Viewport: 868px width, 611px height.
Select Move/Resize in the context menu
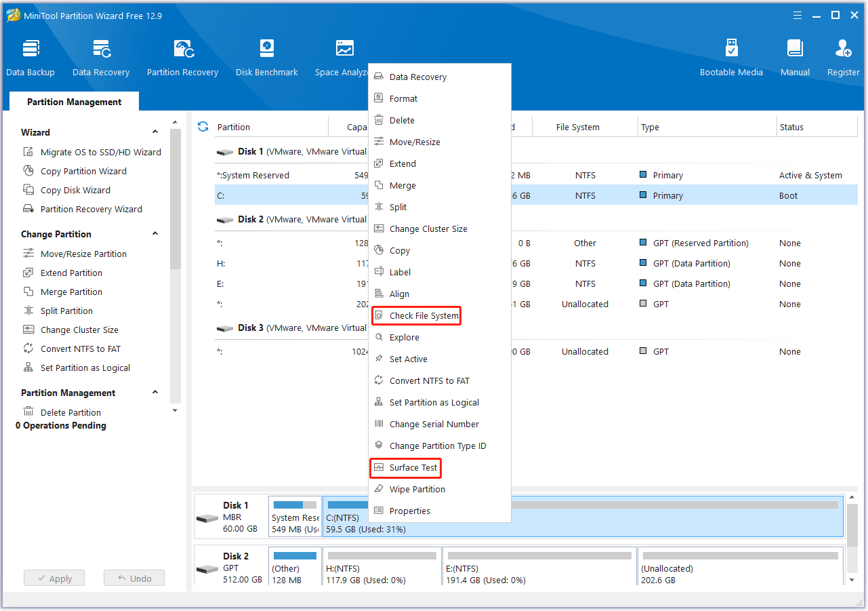coord(439,142)
